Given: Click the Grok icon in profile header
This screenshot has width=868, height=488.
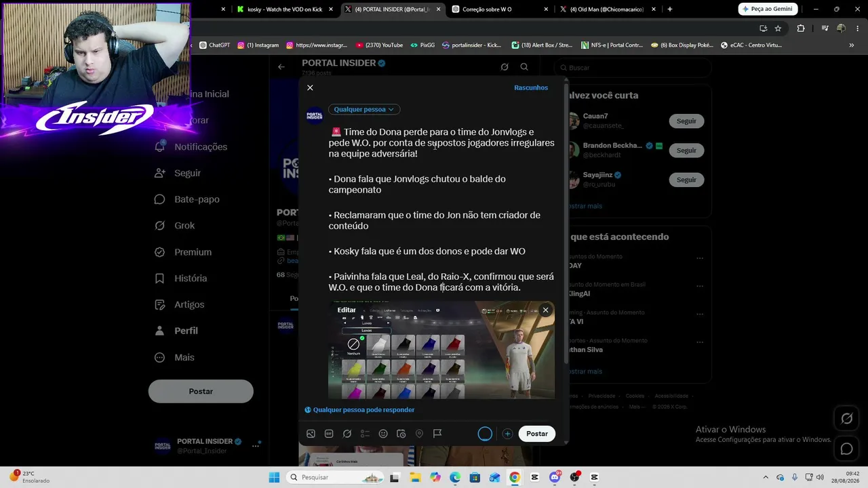Looking at the screenshot, I should tap(505, 67).
